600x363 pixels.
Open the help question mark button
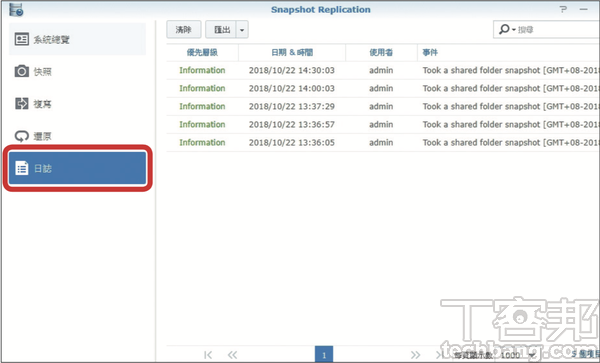click(x=563, y=9)
